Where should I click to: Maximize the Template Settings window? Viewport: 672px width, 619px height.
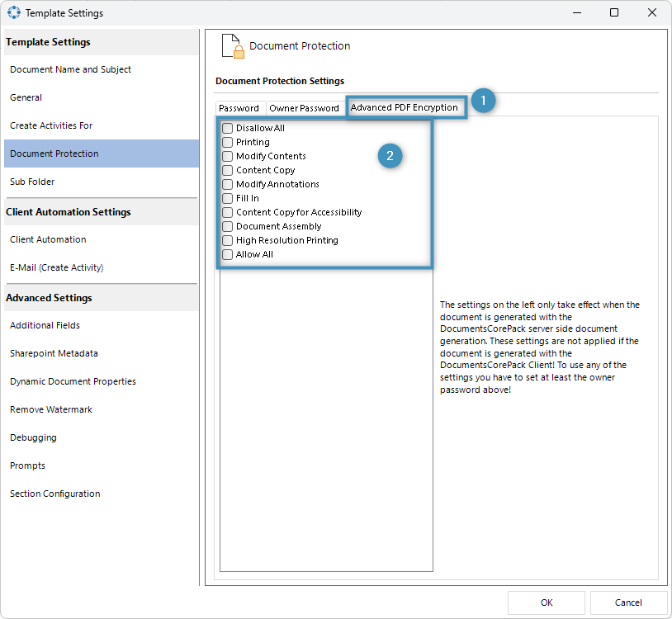(x=614, y=13)
